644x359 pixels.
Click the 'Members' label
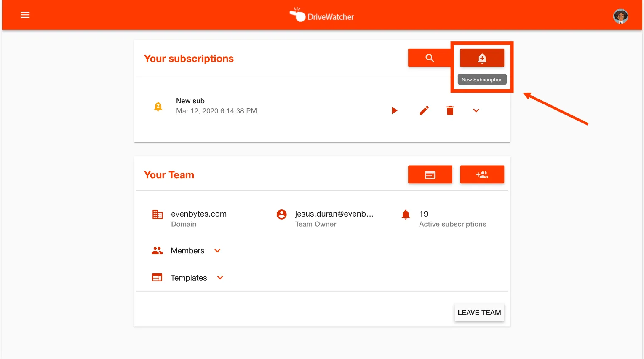click(187, 251)
